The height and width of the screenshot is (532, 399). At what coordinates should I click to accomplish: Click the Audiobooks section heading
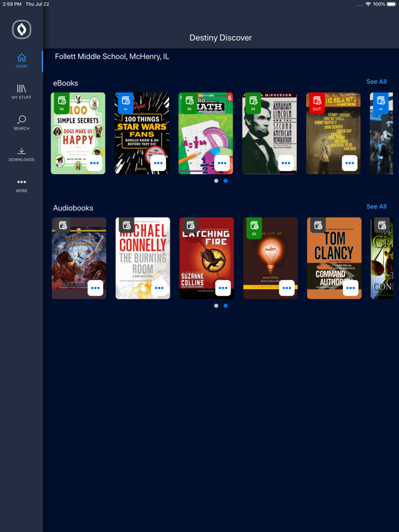[x=73, y=208]
